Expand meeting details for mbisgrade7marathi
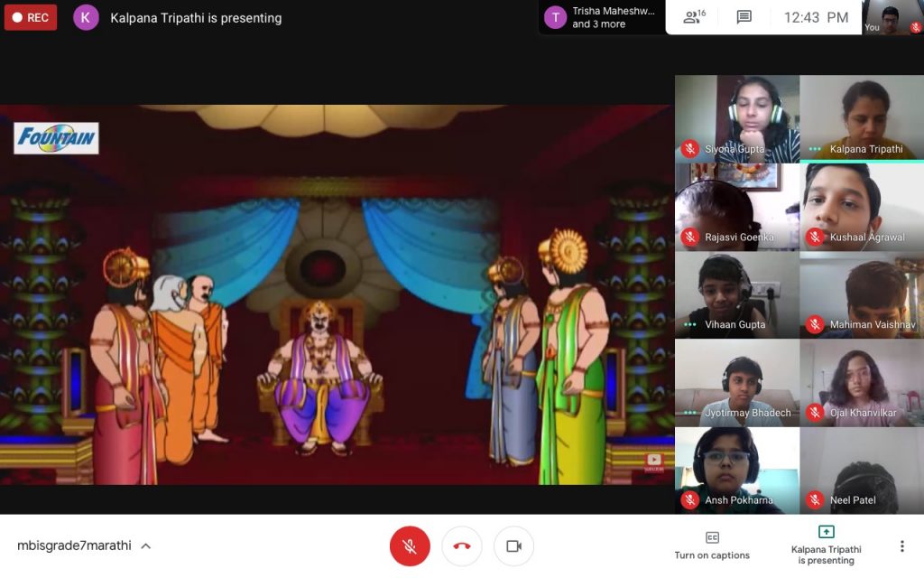The height and width of the screenshot is (578, 924). pyautogui.click(x=145, y=546)
